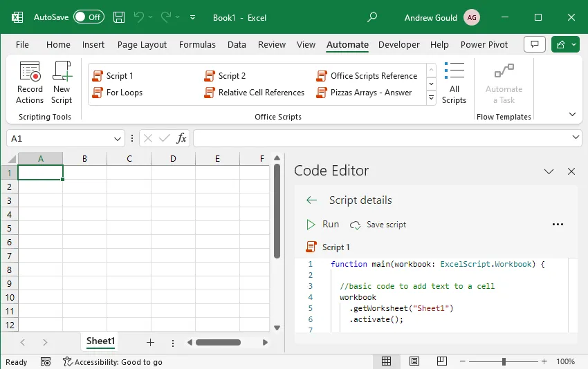Open the File tab

click(22, 45)
